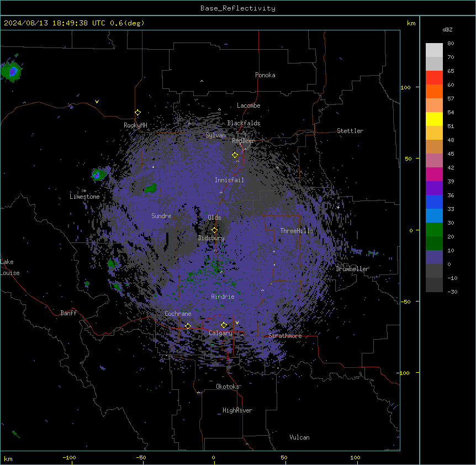Click the yellow V marker northwest of RockyMH
Image resolution: width=476 pixels, height=465 pixels.
(97, 102)
